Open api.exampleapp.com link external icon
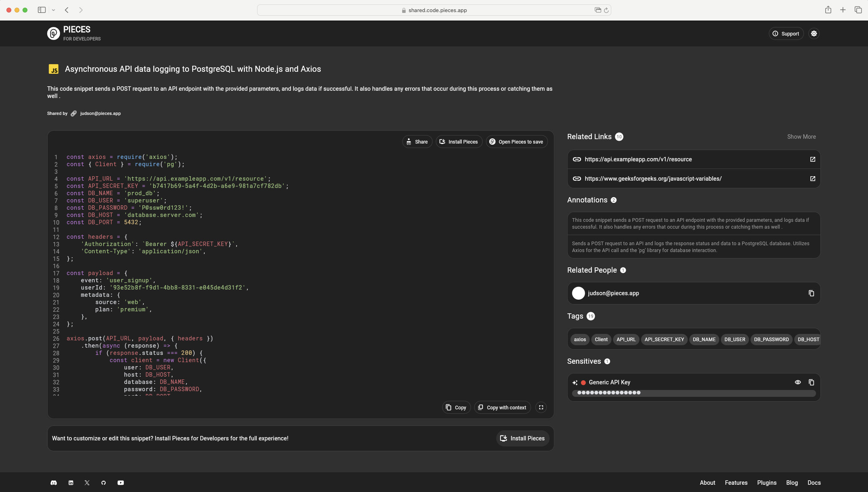This screenshot has height=492, width=868. (x=812, y=159)
